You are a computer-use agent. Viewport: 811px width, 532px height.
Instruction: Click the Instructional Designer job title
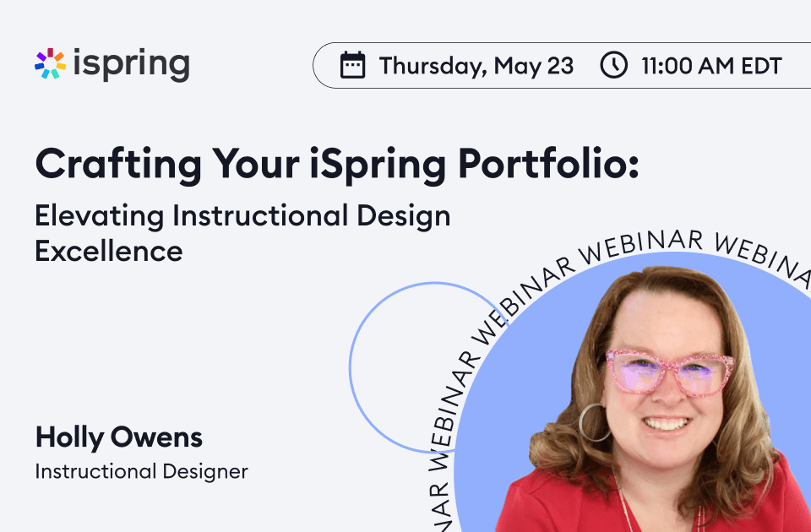pyautogui.click(x=141, y=471)
